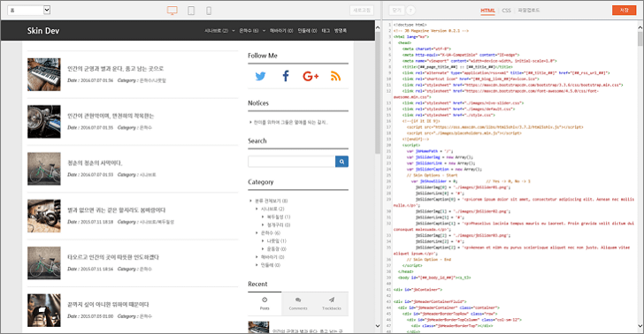Screen dimensions: 644x334
Task: Open the first post title dated 2016.07.07 01:36
Action: tap(115, 69)
